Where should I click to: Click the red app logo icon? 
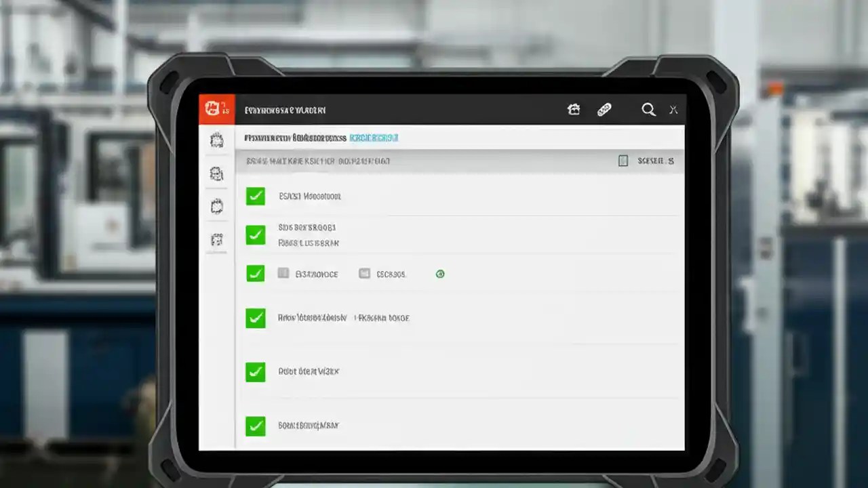tap(216, 108)
